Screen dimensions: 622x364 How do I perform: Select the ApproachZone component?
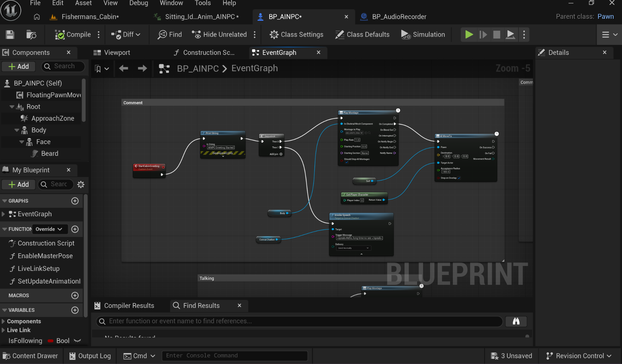[x=53, y=118]
